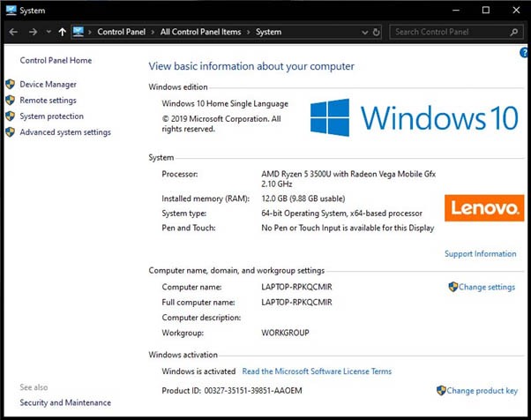The image size is (531, 420).
Task: Select Computer name value LAPTOP-RPKQCMIR
Action: (296, 288)
